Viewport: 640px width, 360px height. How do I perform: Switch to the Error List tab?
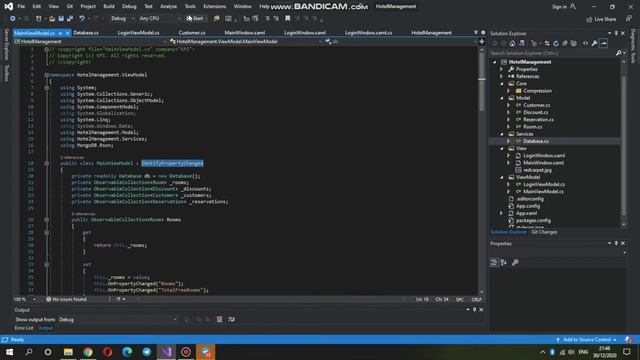pos(24,328)
